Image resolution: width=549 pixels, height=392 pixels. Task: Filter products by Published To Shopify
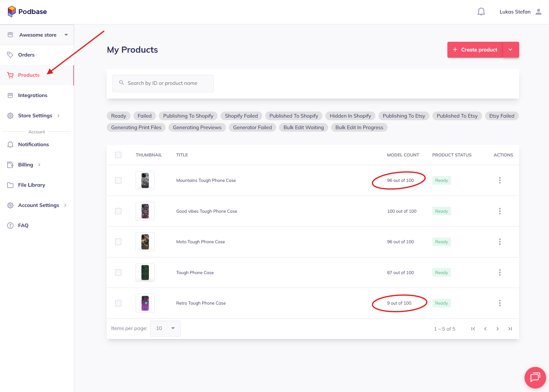pos(293,116)
